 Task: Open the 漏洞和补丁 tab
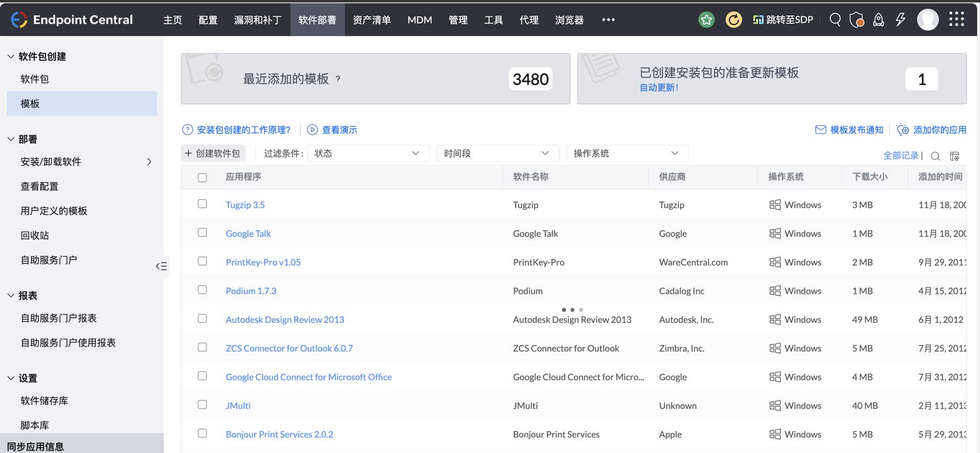pyautogui.click(x=258, y=20)
